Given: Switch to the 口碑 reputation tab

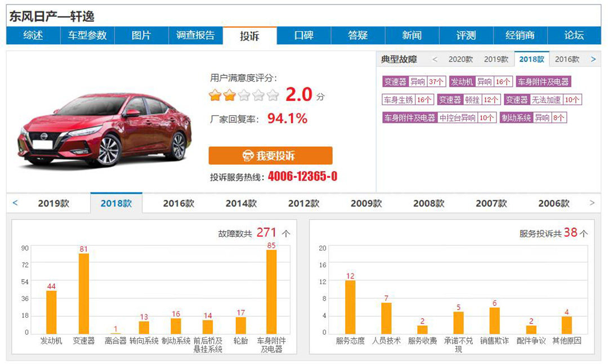Looking at the screenshot, I should click(303, 35).
